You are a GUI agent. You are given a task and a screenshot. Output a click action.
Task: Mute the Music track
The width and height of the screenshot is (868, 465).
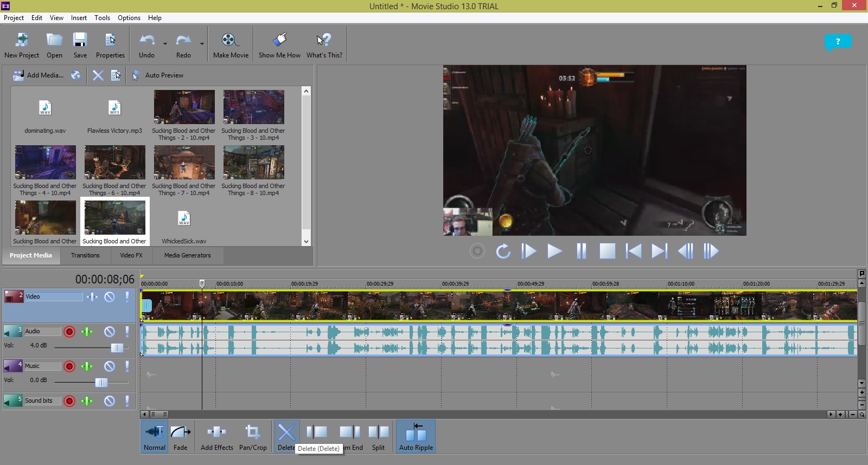click(x=110, y=366)
